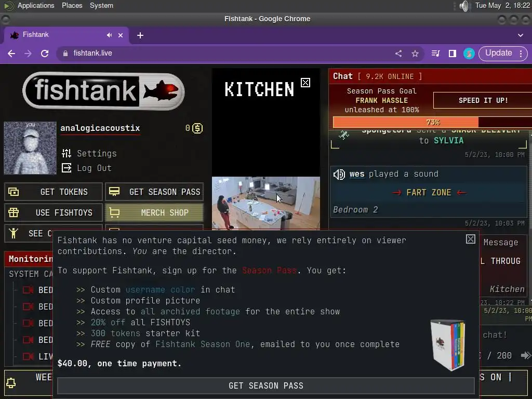Viewport: 532px width, 399px height.
Task: Open Chrome three-dot menu
Action: point(521,54)
